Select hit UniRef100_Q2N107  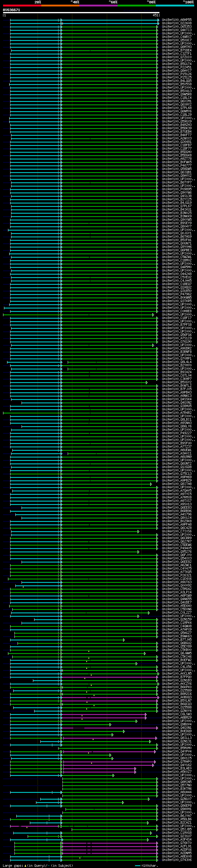[x=177, y=799]
